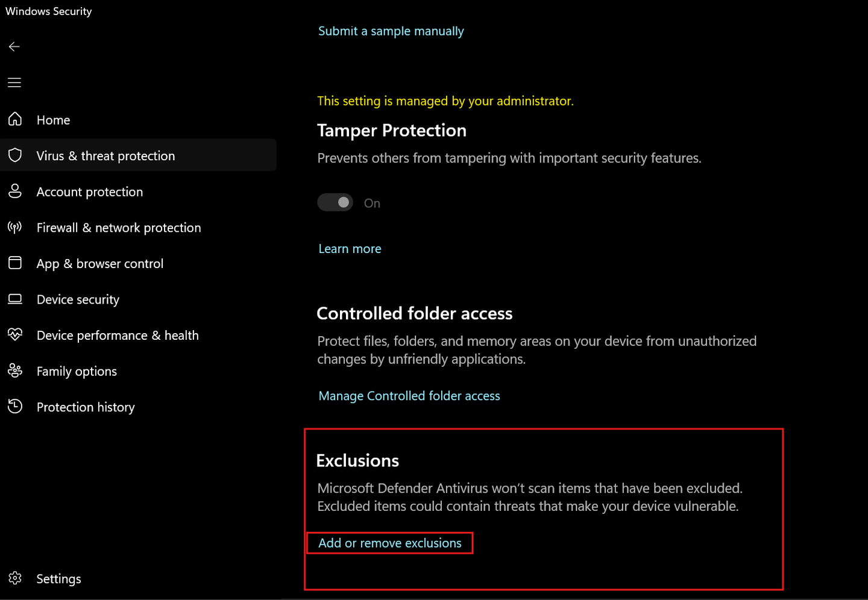868x600 pixels.
Task: Click Learn more under Tamper Protection
Action: pos(350,249)
